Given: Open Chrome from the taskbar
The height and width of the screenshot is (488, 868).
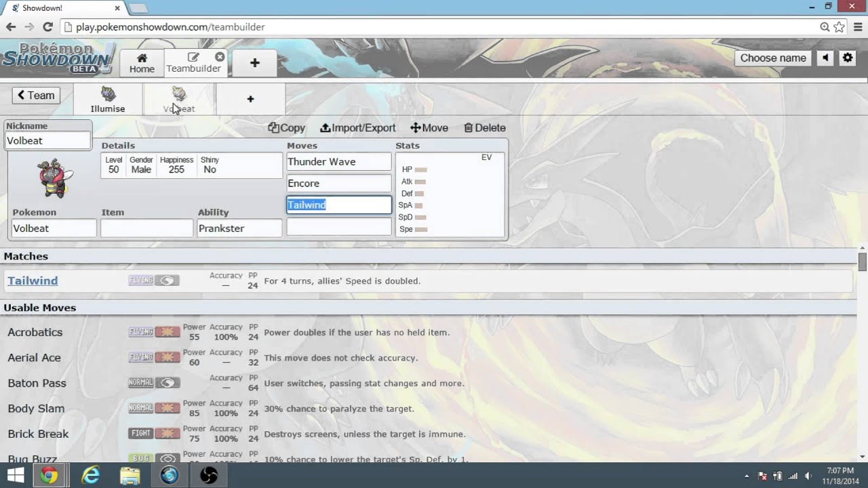Looking at the screenshot, I should coord(49,476).
